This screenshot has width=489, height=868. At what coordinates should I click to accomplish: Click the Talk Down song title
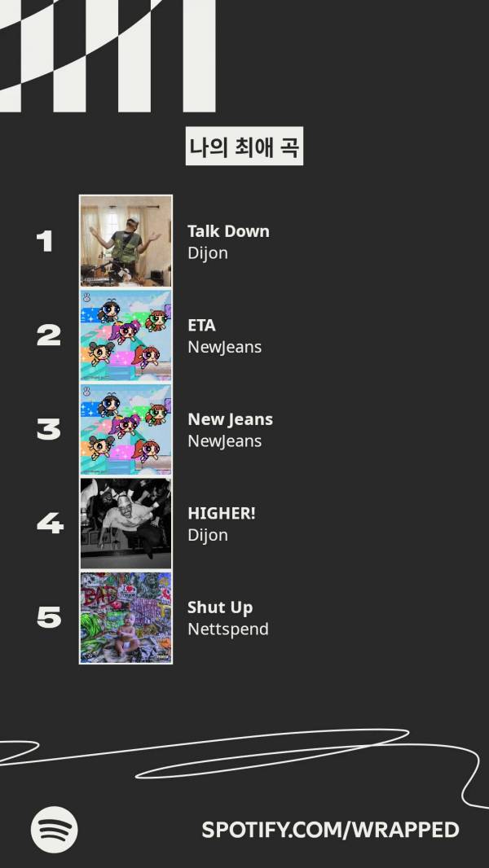[x=228, y=231]
